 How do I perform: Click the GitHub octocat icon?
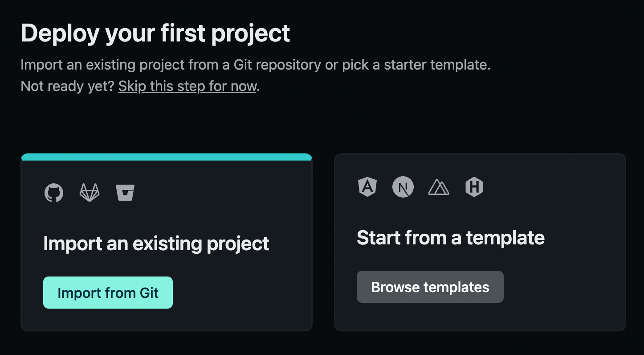(x=54, y=193)
